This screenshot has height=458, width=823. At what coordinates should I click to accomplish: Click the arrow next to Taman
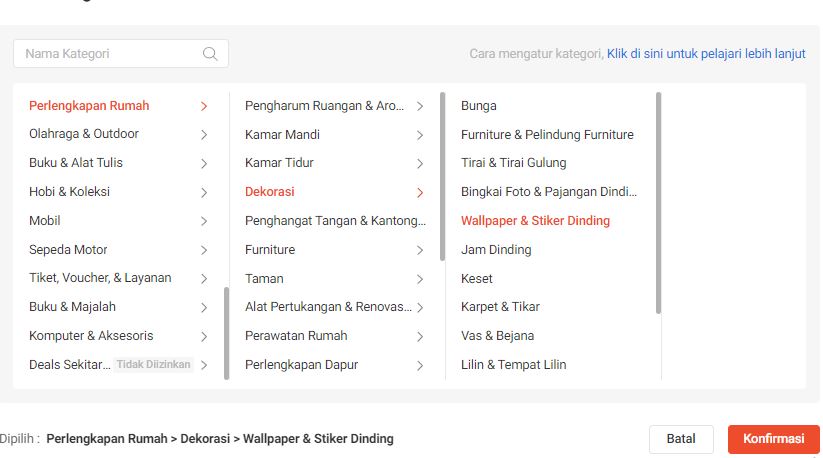pos(420,279)
